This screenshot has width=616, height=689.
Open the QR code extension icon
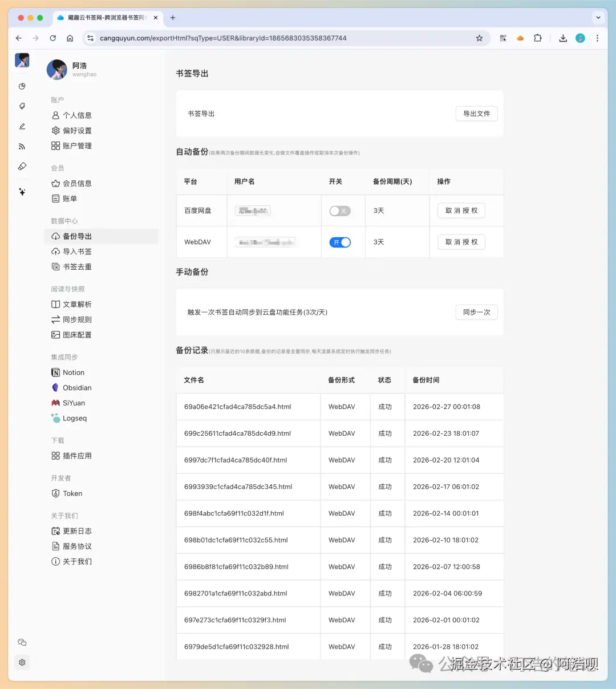pos(503,38)
